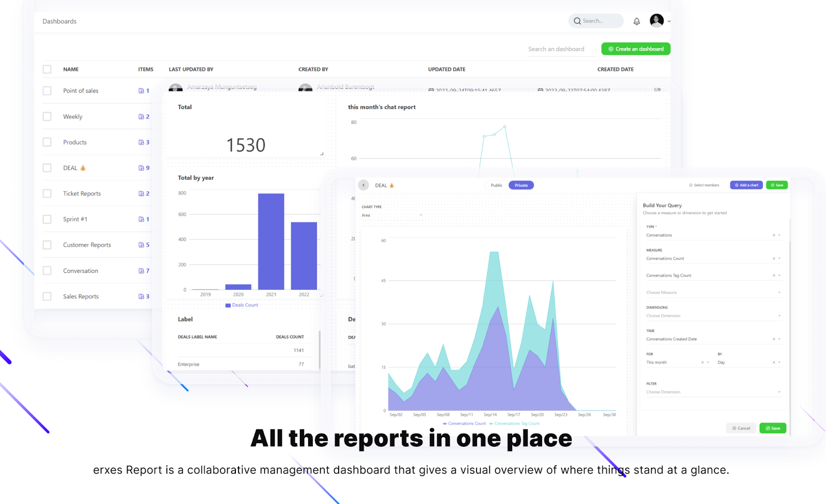Viewport: 826px width, 504px height.
Task: Click the Add a chart button
Action: click(x=746, y=185)
